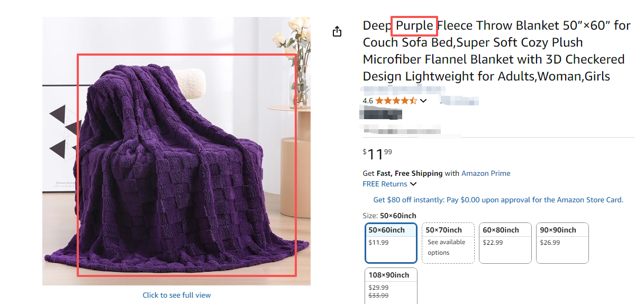Open the Amazon Store Card $80 off offer

pos(498,200)
